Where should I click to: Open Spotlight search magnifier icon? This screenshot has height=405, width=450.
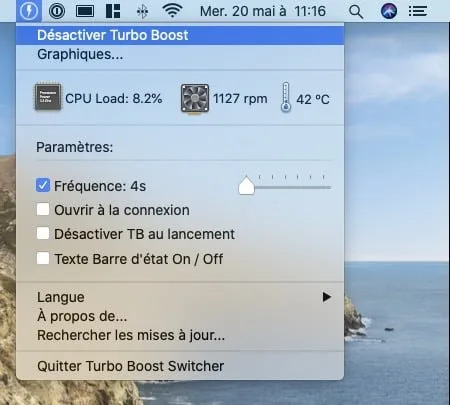point(356,12)
